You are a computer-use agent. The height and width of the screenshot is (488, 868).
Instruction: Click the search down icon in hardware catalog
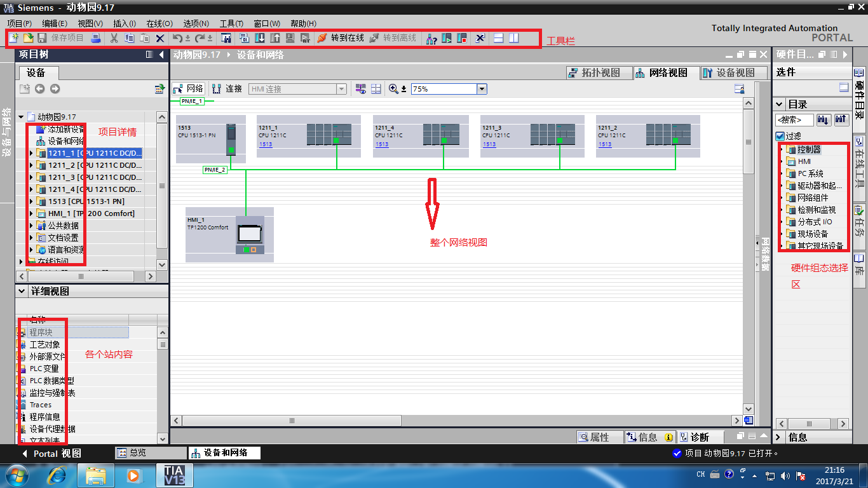[x=824, y=119]
